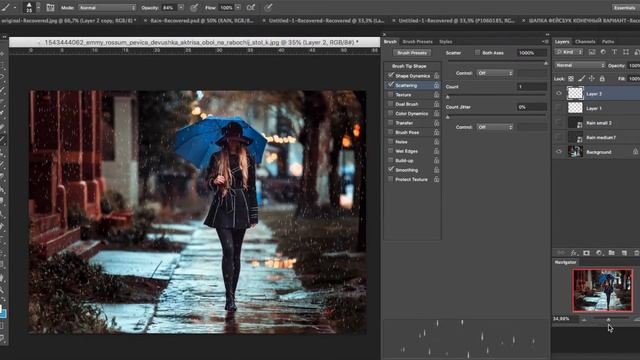
Task: Create a new layer icon
Action: [624, 253]
